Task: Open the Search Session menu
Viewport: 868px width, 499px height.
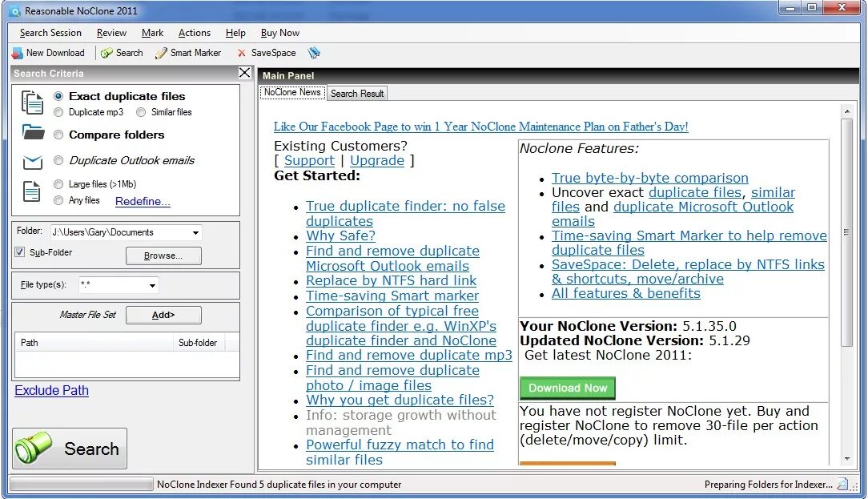Action: 50,33
